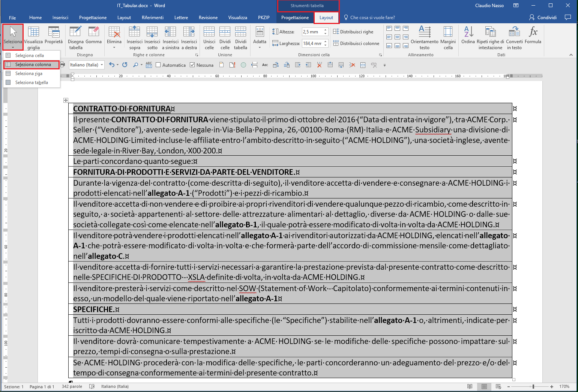Switch to the Revisione tab

208,18
